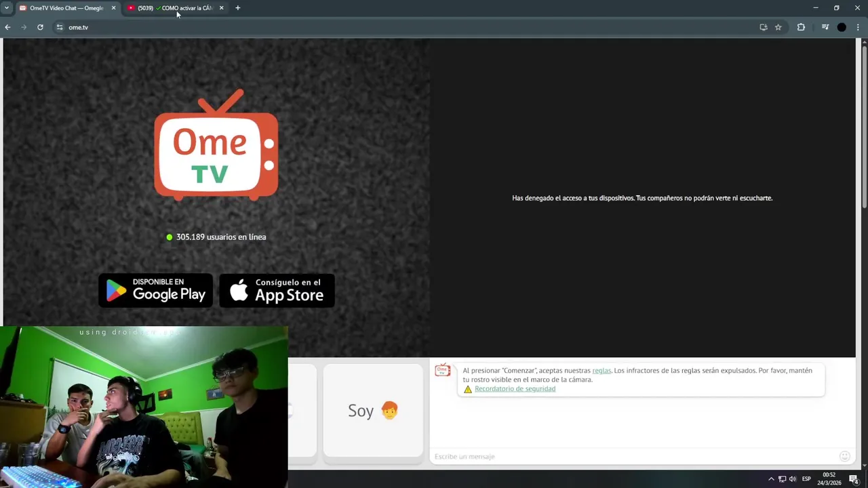
Task: Open the 'reglas' link in chat notice
Action: (601, 371)
